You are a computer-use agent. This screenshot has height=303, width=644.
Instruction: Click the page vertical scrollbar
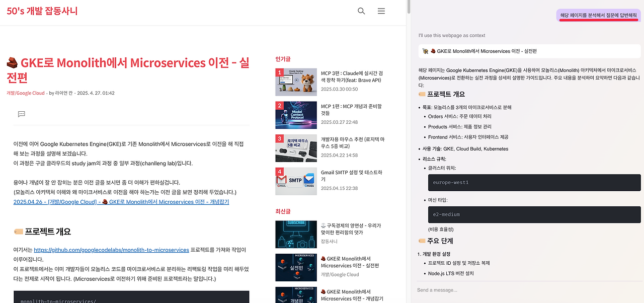coord(409,7)
